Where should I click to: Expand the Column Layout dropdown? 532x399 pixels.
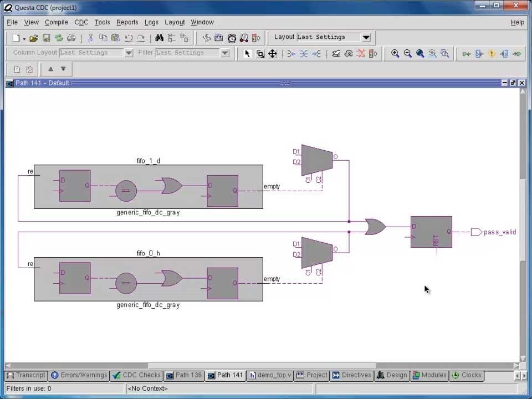(x=129, y=53)
